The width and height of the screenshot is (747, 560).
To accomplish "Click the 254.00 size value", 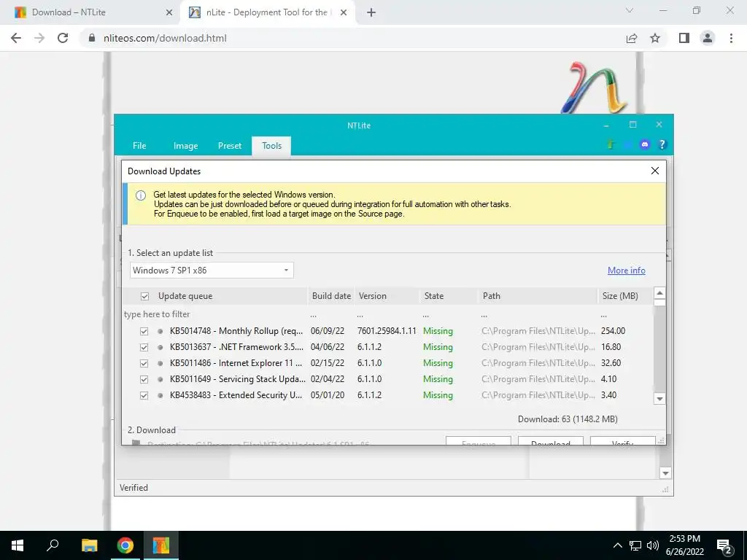I will point(613,331).
